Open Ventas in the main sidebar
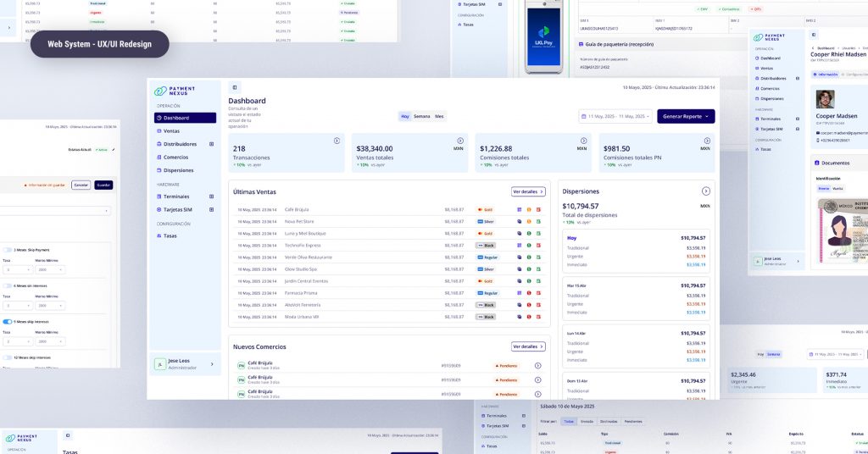 [171, 131]
